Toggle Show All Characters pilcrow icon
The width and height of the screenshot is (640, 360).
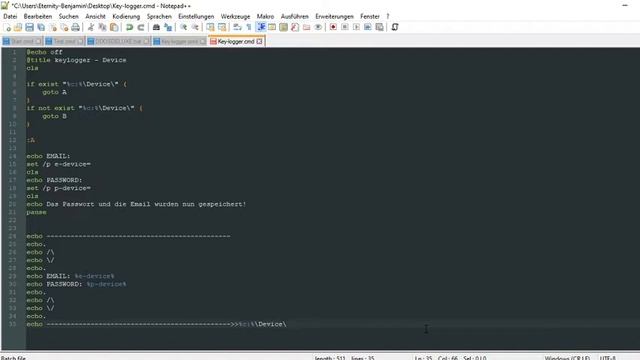[249, 27]
